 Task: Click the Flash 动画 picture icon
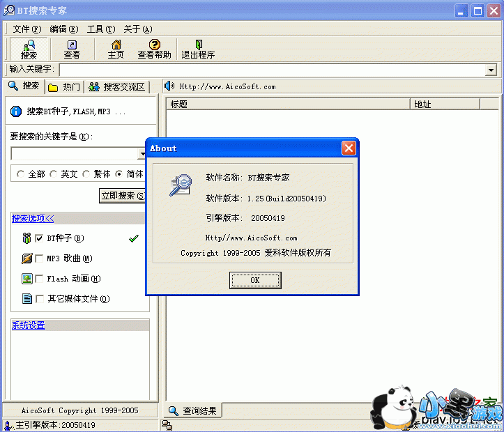click(x=27, y=279)
